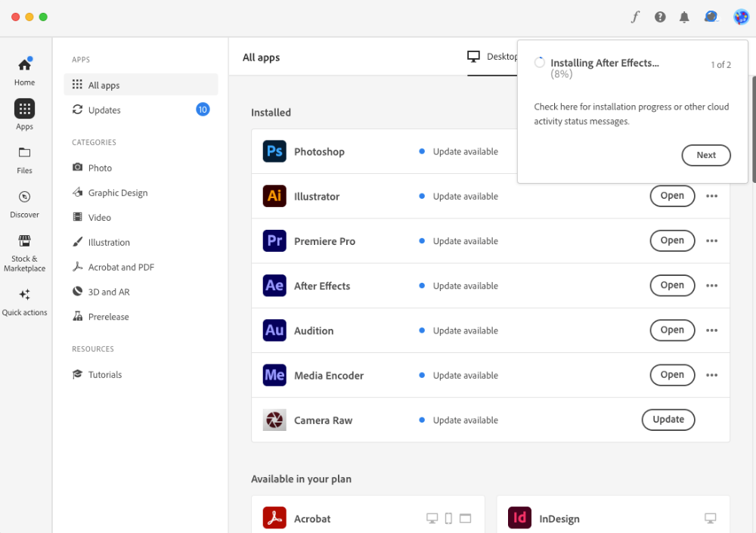Click the blue 10 updates badge
This screenshot has width=756, height=533.
[203, 110]
